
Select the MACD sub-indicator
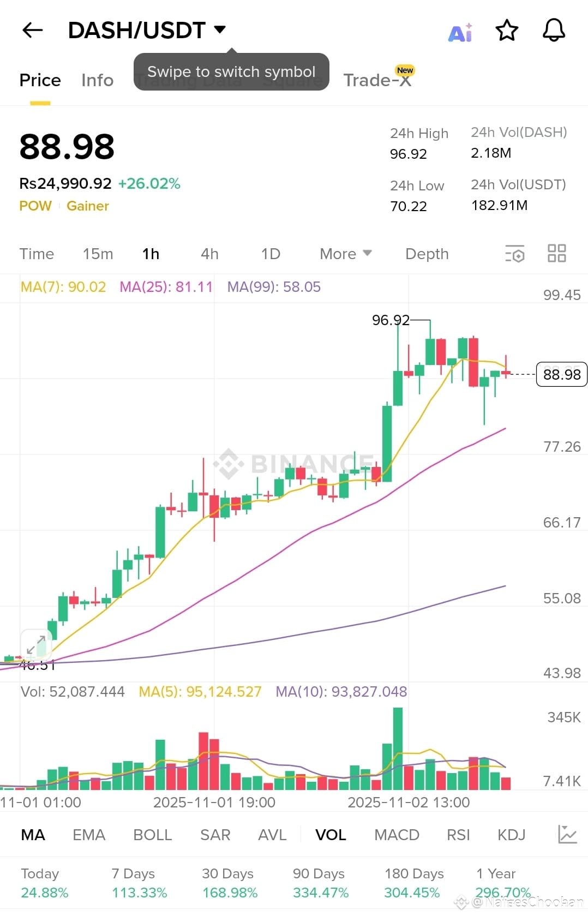click(x=397, y=835)
